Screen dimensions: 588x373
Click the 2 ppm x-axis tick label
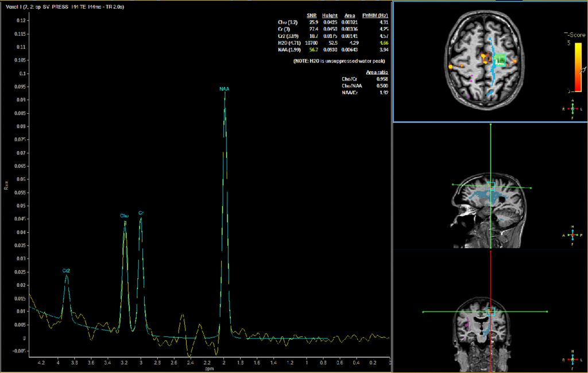(x=224, y=363)
